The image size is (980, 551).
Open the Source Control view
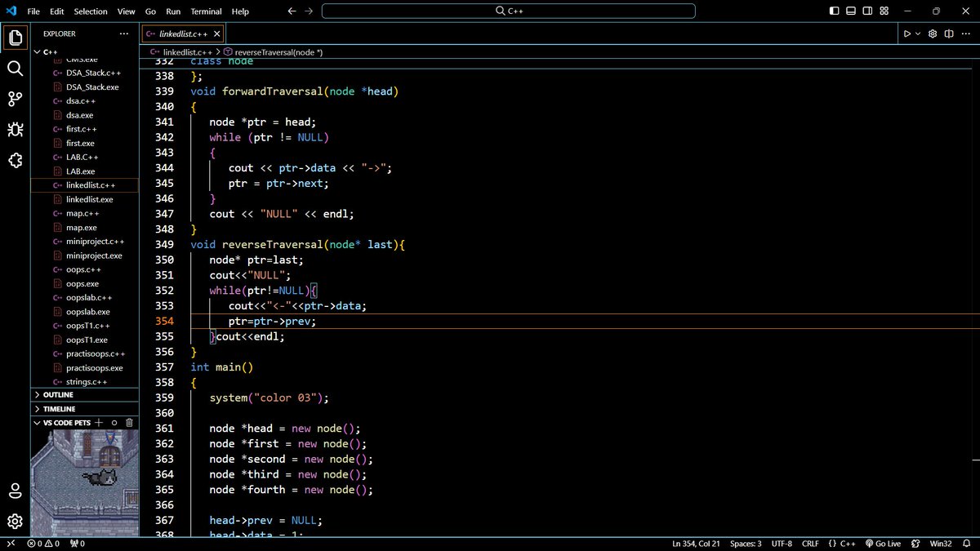pyautogui.click(x=15, y=99)
